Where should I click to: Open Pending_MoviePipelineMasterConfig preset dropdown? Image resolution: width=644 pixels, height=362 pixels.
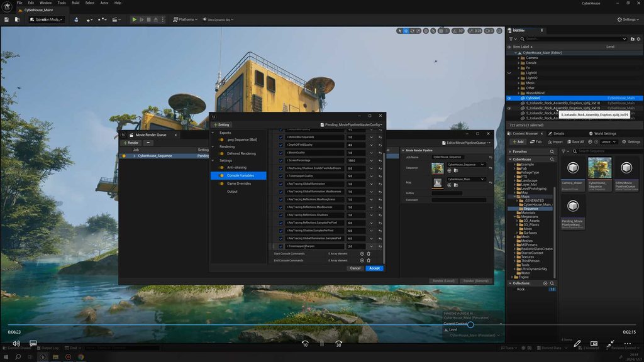351,125
